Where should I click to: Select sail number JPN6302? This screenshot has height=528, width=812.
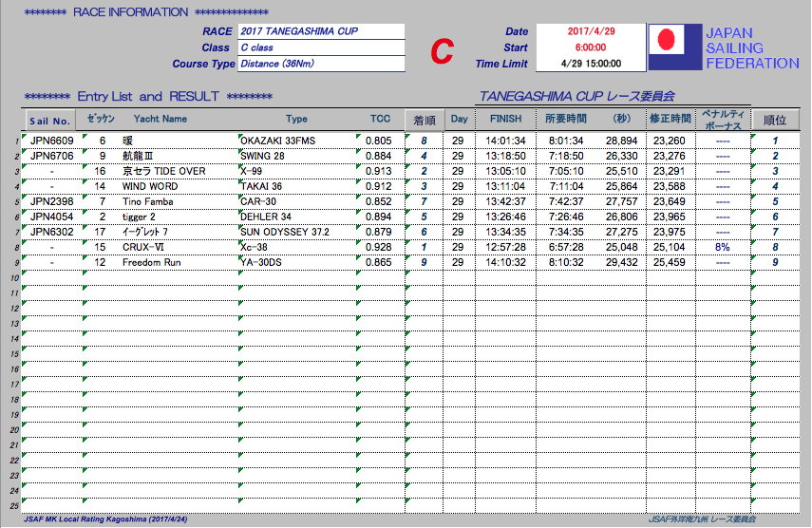click(x=52, y=232)
